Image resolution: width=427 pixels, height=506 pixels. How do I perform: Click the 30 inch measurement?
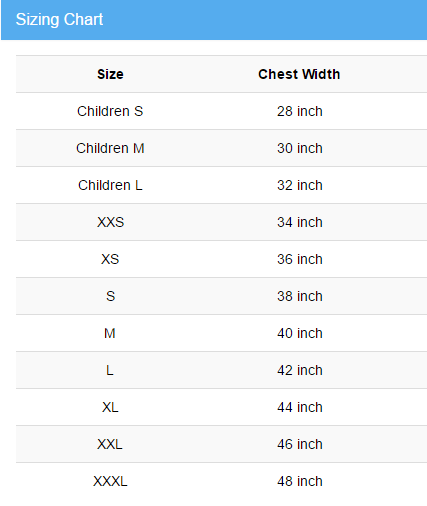pyautogui.click(x=300, y=148)
